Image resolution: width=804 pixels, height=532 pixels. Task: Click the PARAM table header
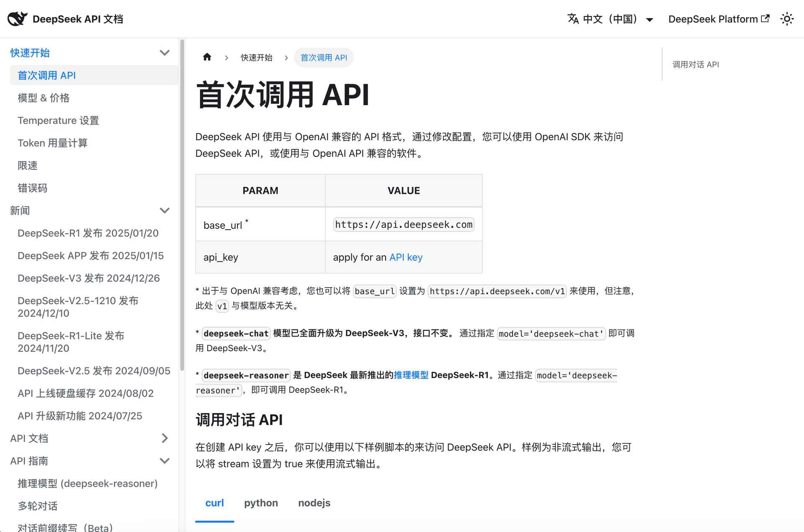click(260, 190)
